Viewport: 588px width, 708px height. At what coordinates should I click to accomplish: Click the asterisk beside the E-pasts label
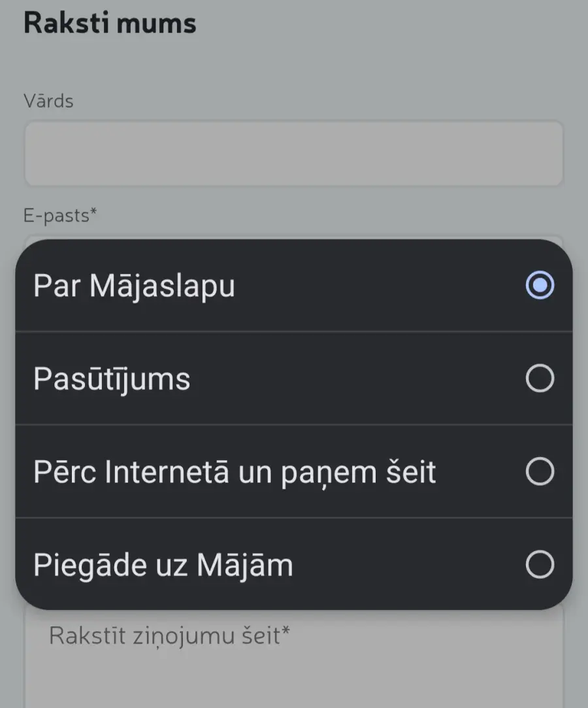[x=93, y=212]
